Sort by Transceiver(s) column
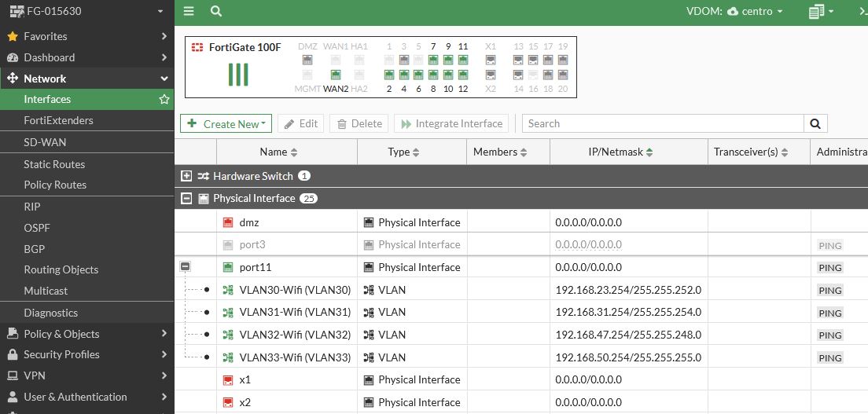The image size is (868, 414). click(x=759, y=152)
